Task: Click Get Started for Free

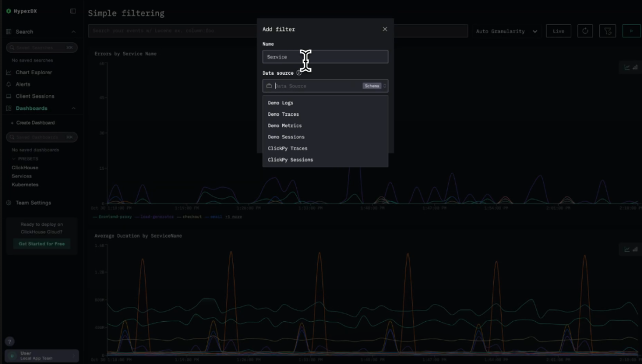Action: click(x=42, y=244)
